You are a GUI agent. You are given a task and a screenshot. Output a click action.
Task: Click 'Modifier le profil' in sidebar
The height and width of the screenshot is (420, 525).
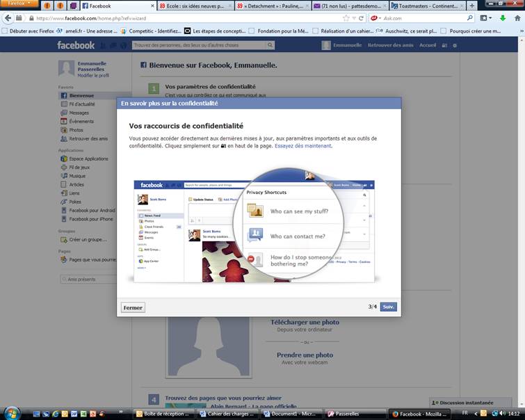click(x=93, y=75)
